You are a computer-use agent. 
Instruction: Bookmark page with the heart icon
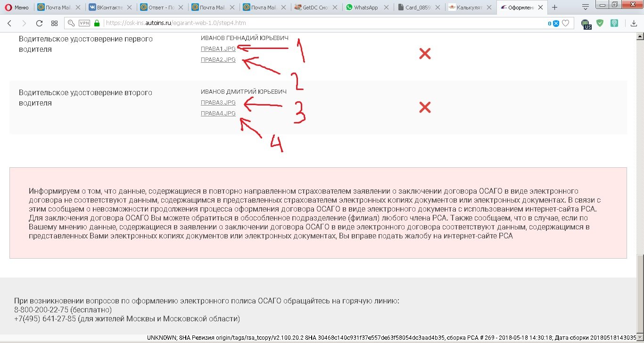pos(565,23)
